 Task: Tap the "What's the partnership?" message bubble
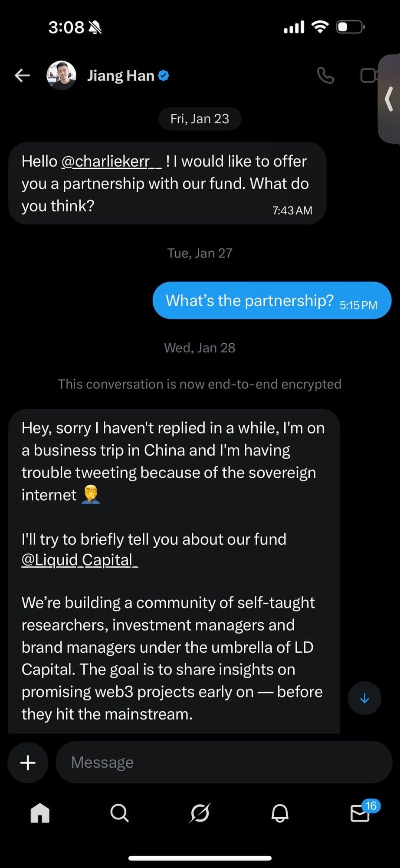(272, 300)
